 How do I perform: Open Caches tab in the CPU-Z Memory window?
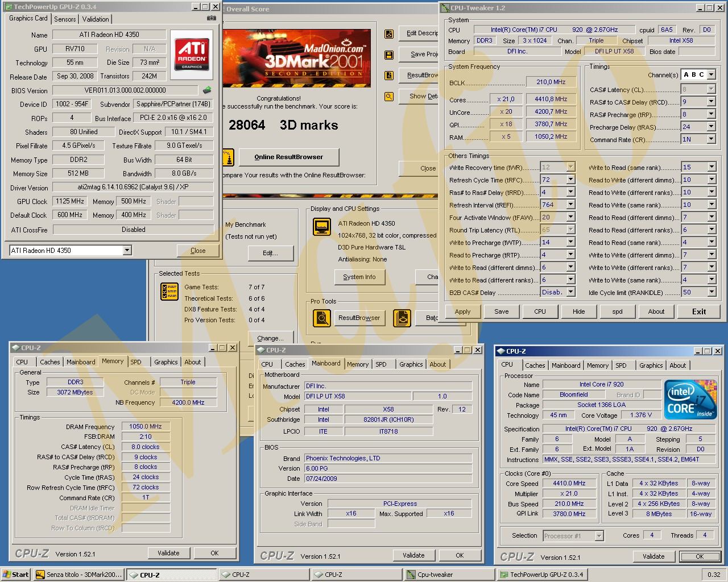click(x=49, y=362)
